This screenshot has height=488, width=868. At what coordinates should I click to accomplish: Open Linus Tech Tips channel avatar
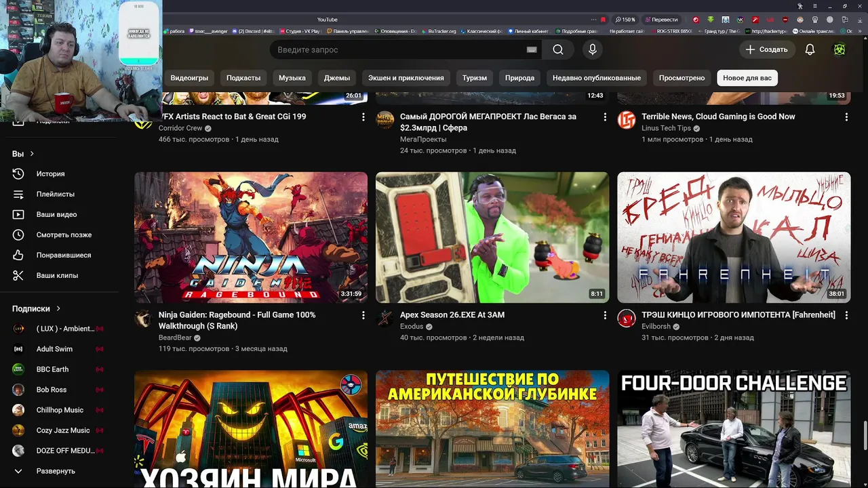[627, 120]
